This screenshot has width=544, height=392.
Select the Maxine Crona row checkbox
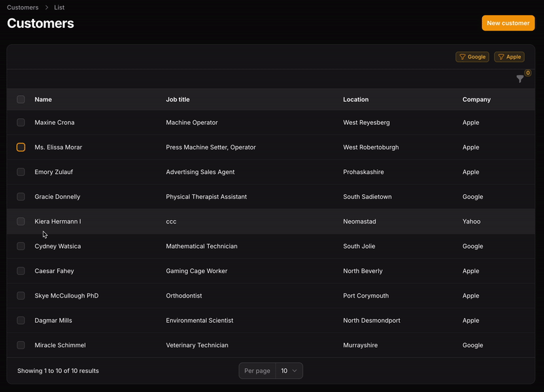point(21,122)
